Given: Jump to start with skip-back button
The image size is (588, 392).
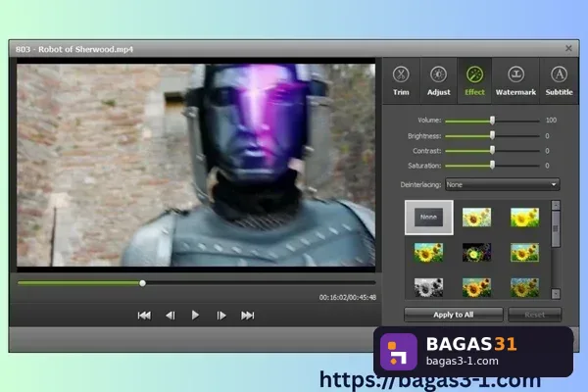Looking at the screenshot, I should pyautogui.click(x=144, y=316).
